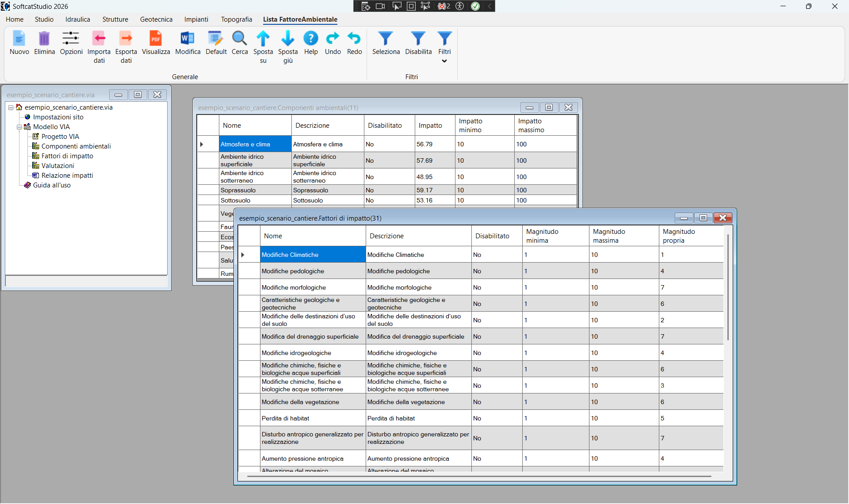
Task: Click impact value 57.69
Action: point(435,160)
